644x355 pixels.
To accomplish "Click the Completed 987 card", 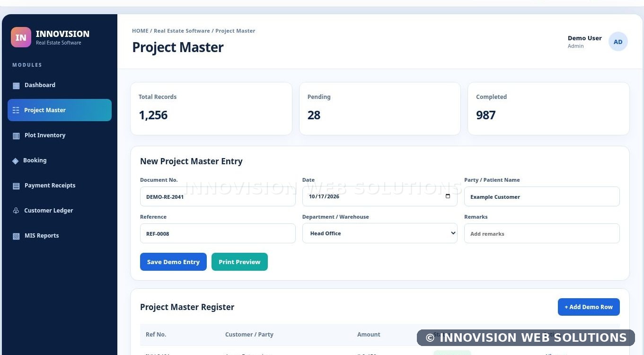I will (548, 109).
